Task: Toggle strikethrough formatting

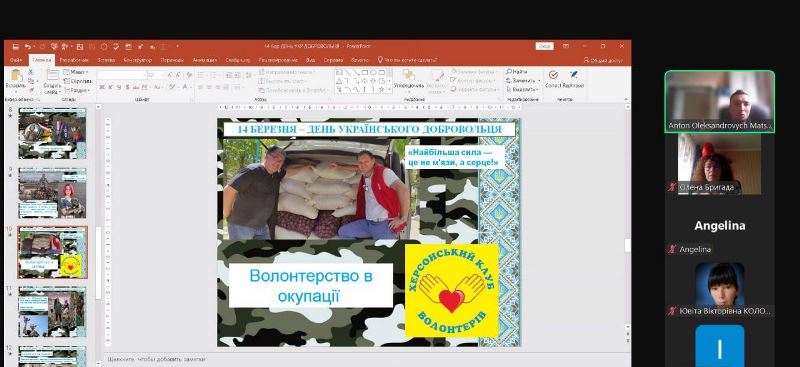Action: [135, 87]
